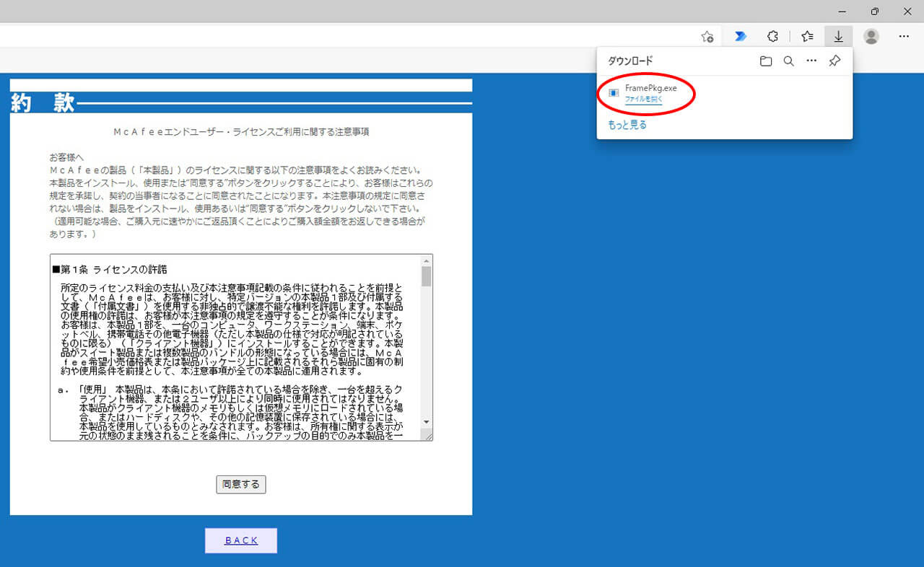This screenshot has width=924, height=567.
Task: Open the favorites list icon
Action: [807, 36]
